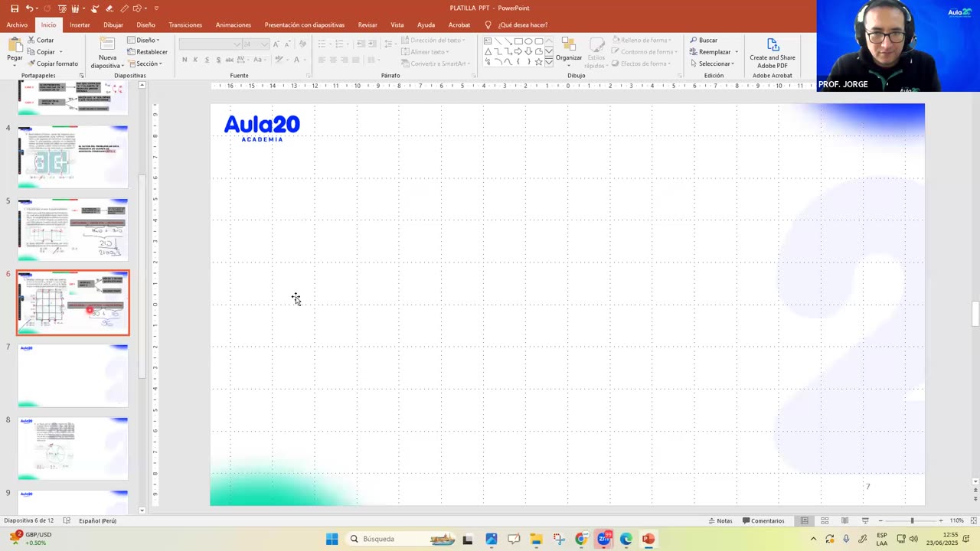Toggle text shadow formatting

pos(218,60)
